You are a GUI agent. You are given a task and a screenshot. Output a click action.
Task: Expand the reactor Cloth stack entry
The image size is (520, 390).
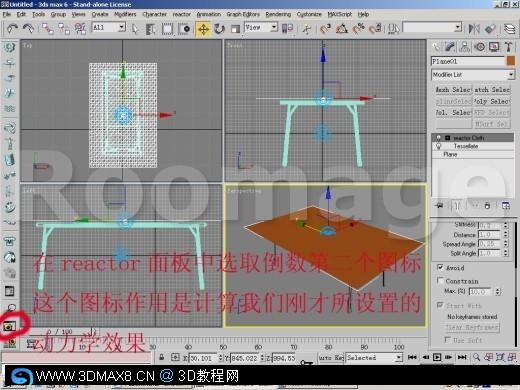click(447, 138)
